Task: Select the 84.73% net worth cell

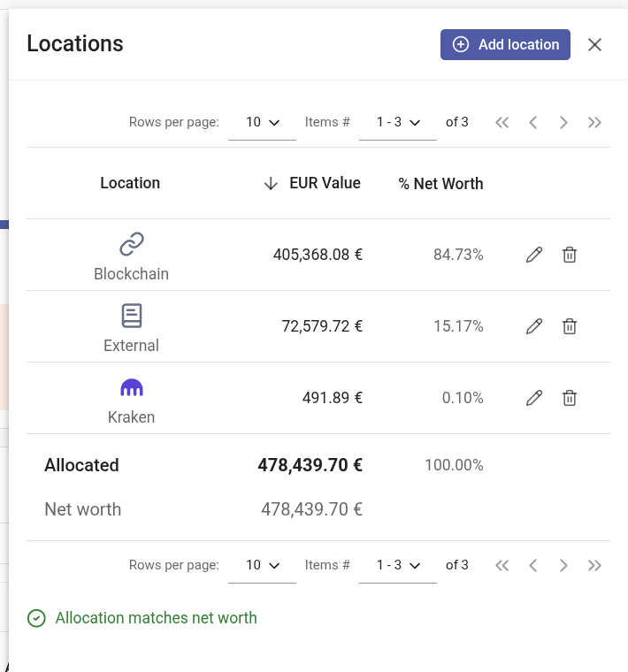Action: (x=458, y=255)
